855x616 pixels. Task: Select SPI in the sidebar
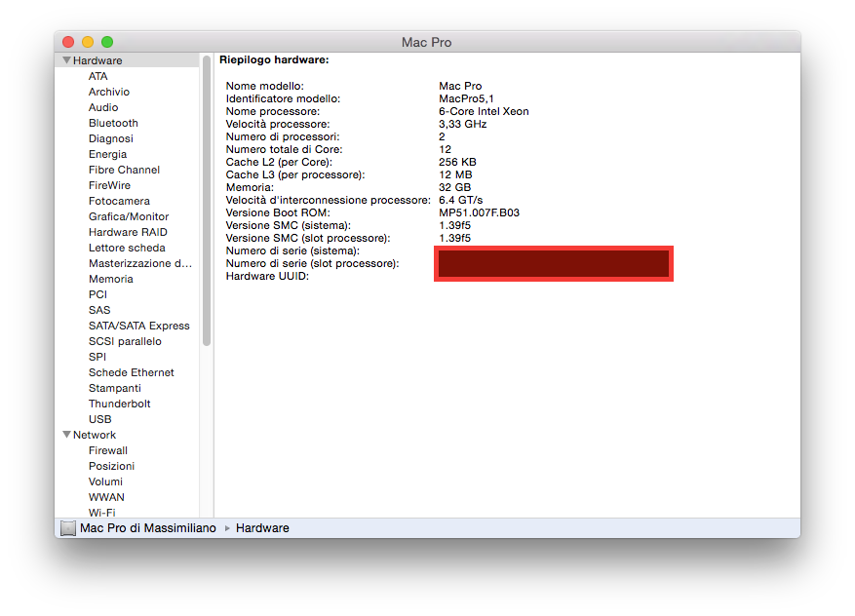[x=97, y=357]
